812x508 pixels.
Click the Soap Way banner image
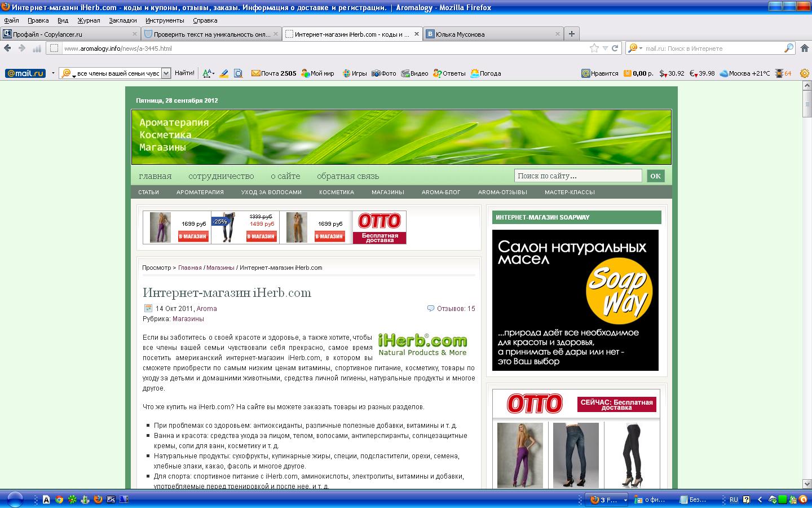click(575, 300)
